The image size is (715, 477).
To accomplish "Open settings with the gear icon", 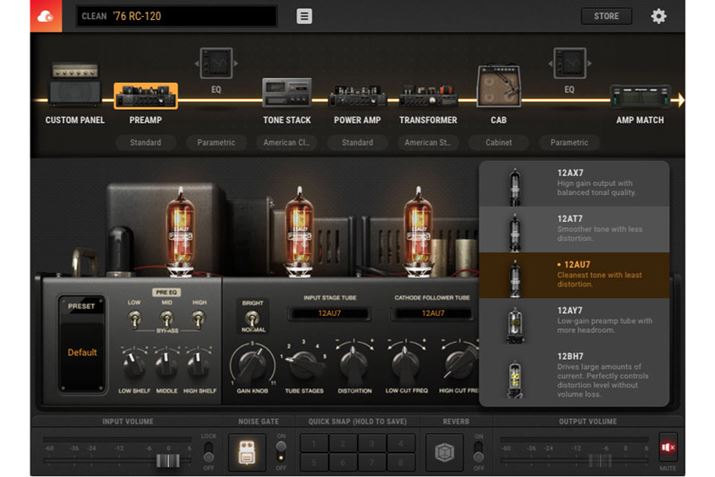I will (x=658, y=16).
